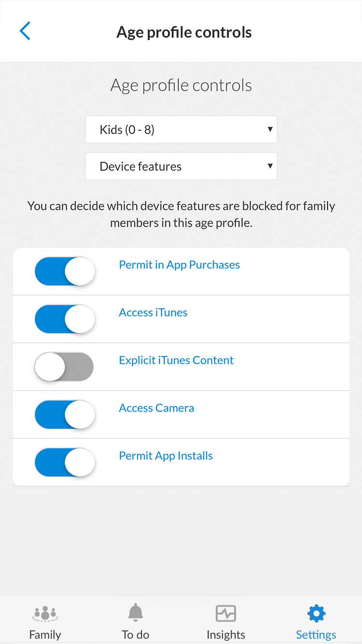362x644 pixels.
Task: Turn off the Access Camera switch
Action: click(65, 415)
